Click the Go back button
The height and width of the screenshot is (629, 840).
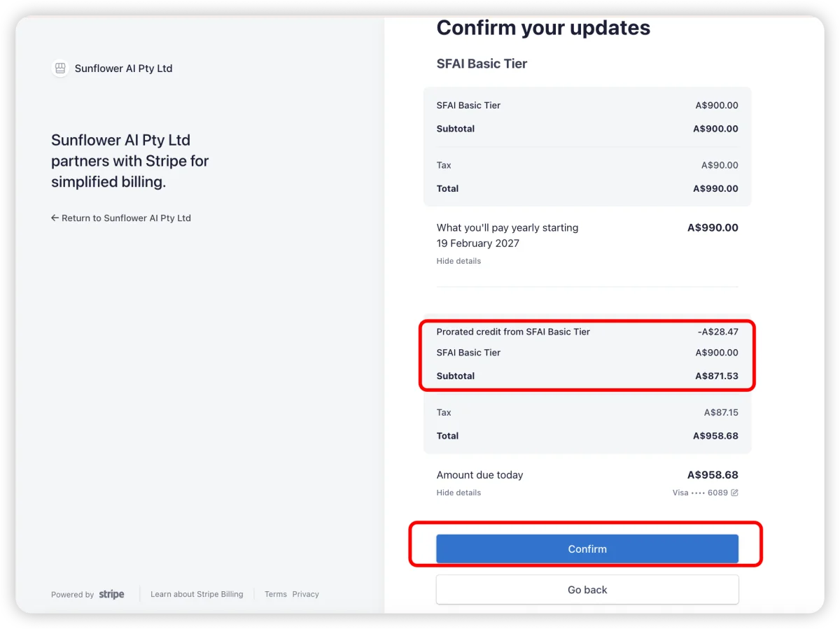[587, 590]
